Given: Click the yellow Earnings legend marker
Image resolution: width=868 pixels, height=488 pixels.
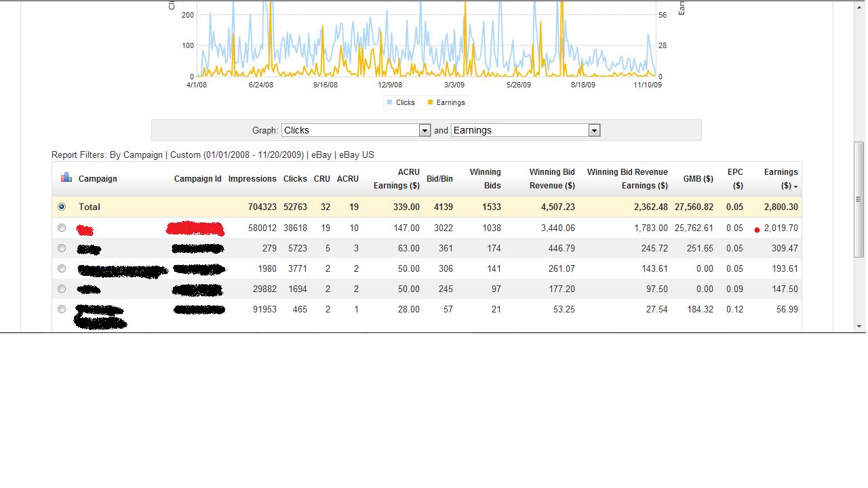Looking at the screenshot, I should click(x=430, y=102).
